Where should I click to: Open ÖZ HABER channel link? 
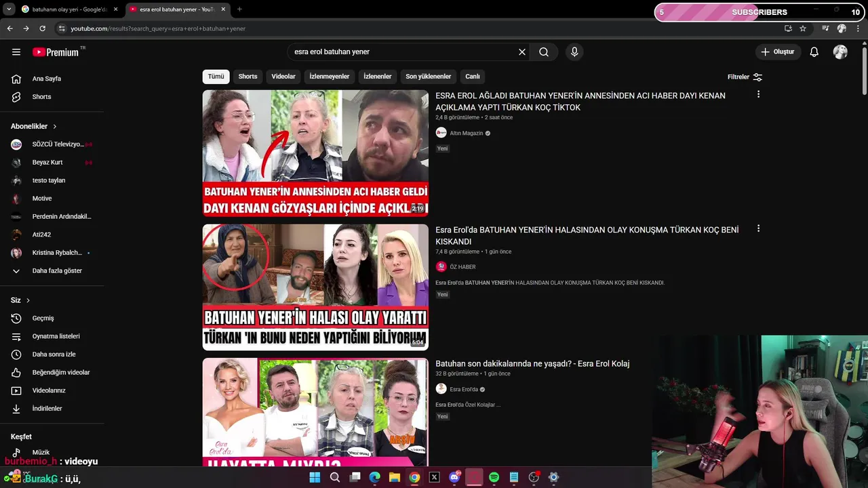point(462,267)
